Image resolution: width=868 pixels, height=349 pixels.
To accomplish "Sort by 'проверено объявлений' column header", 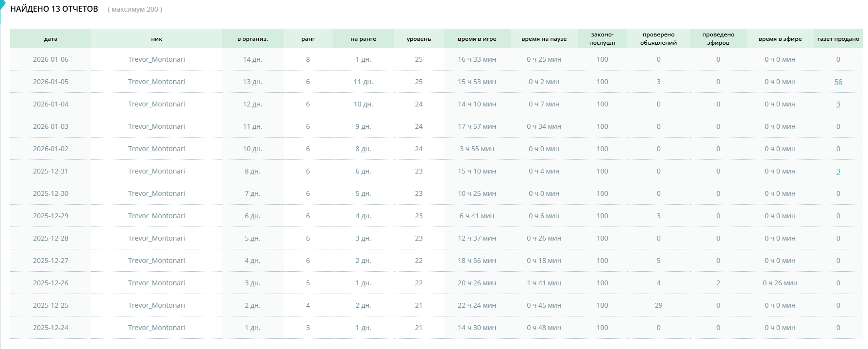I will point(658,39).
